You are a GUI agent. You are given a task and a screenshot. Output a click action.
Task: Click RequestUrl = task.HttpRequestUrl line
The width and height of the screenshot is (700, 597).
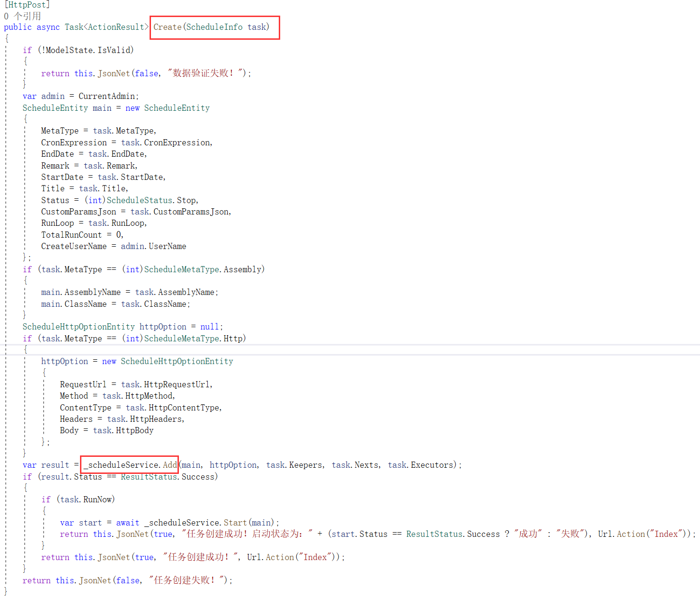pyautogui.click(x=136, y=384)
